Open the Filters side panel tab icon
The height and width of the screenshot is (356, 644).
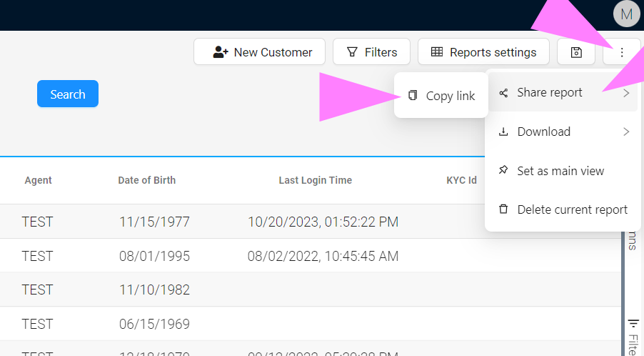(633, 324)
